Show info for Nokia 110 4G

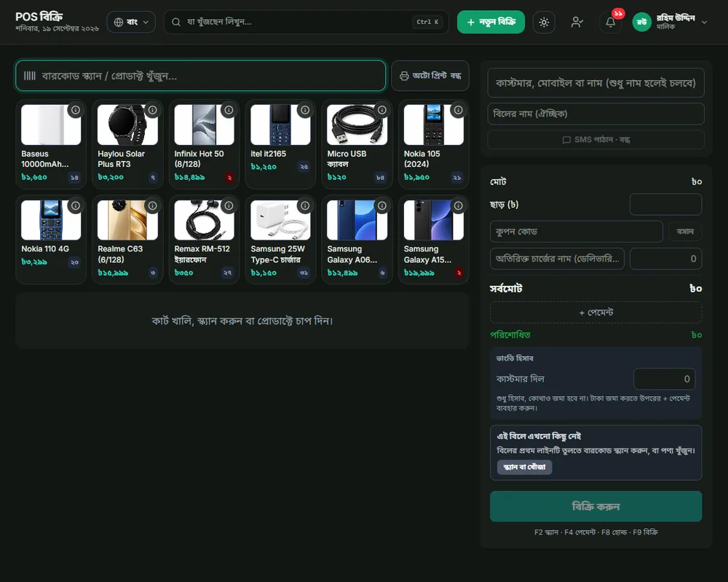(x=75, y=205)
